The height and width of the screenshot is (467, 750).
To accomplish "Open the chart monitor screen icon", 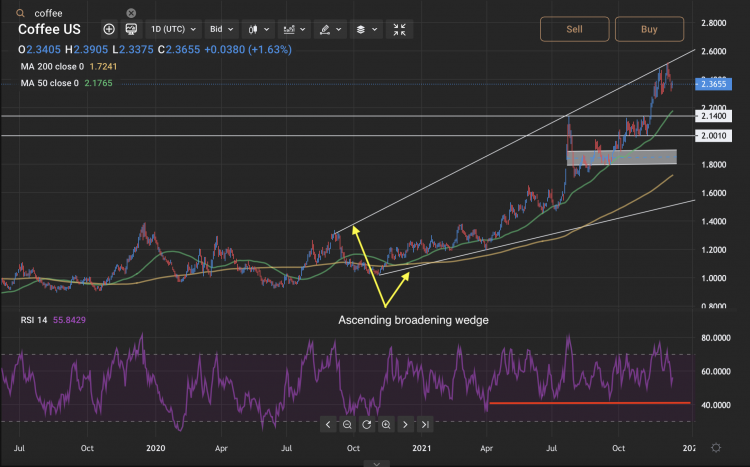I will (131, 29).
